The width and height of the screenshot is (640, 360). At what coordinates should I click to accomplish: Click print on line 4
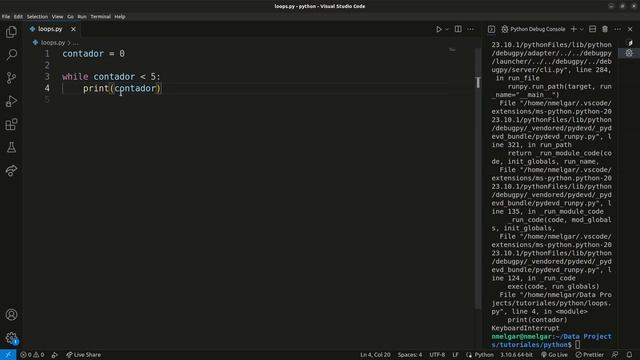point(96,88)
